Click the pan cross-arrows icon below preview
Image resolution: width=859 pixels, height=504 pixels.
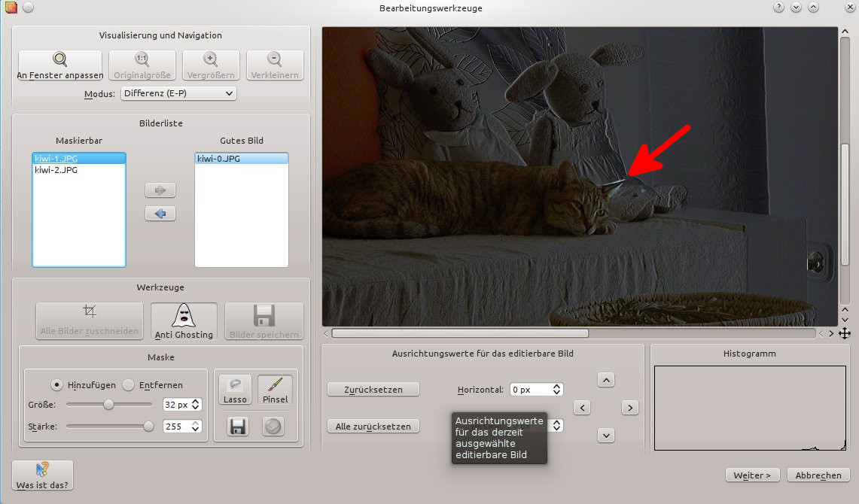click(x=845, y=334)
